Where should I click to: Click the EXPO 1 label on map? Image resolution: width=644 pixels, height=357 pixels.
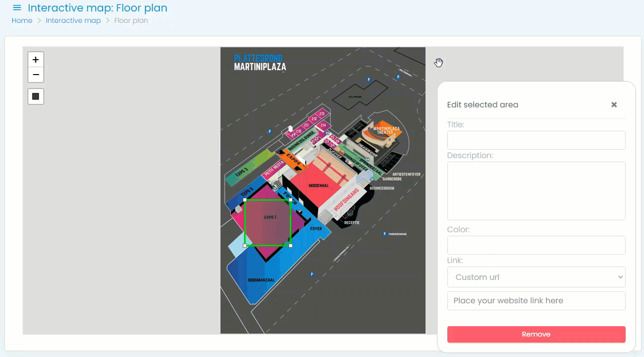270,217
